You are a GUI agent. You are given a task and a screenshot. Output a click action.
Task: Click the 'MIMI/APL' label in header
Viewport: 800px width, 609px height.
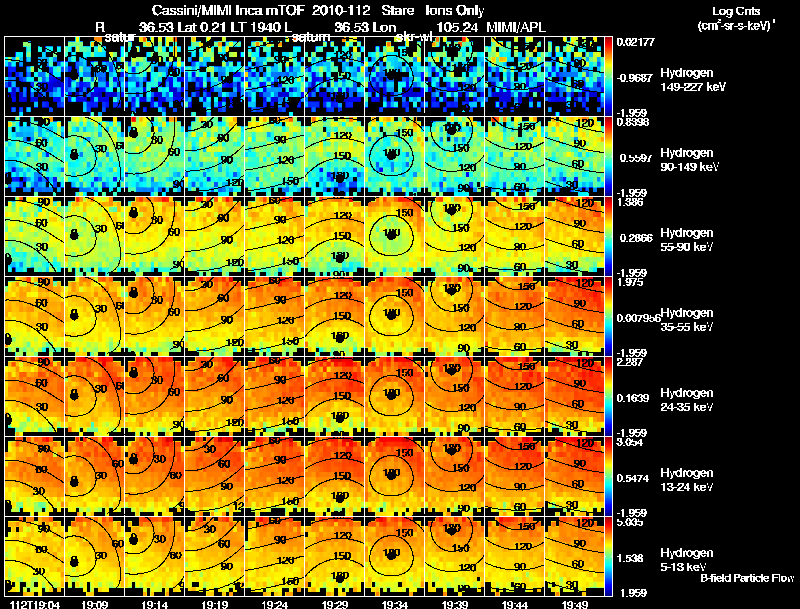[516, 27]
